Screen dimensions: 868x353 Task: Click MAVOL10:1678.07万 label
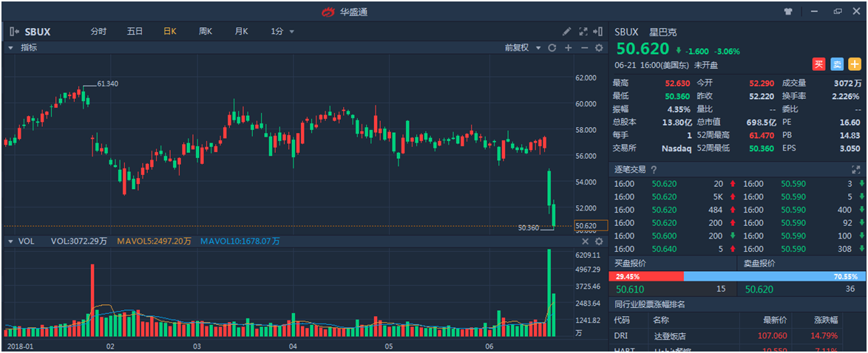pyautogui.click(x=240, y=241)
